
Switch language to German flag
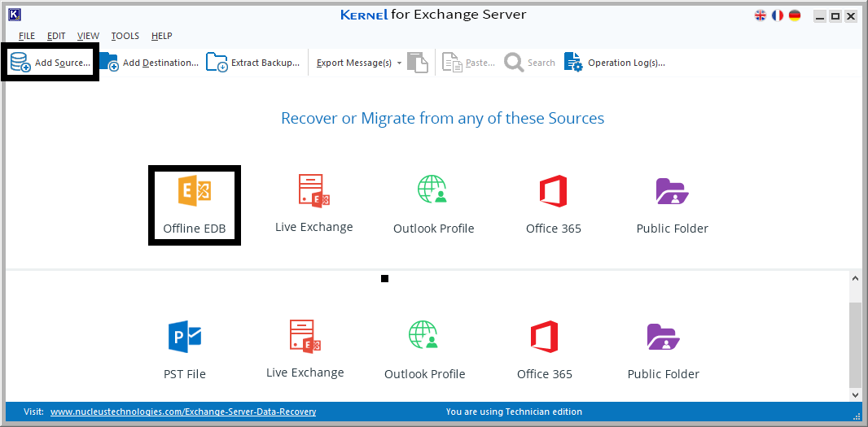[795, 15]
